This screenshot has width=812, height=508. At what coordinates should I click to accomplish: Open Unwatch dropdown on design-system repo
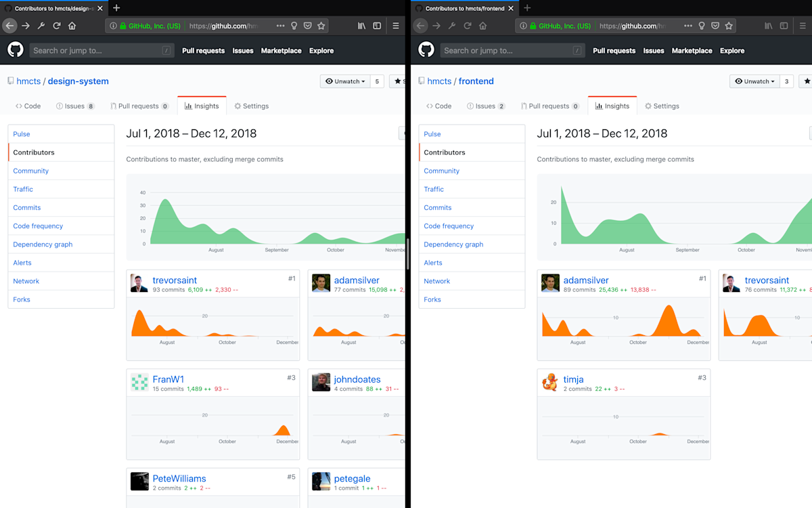tap(345, 81)
